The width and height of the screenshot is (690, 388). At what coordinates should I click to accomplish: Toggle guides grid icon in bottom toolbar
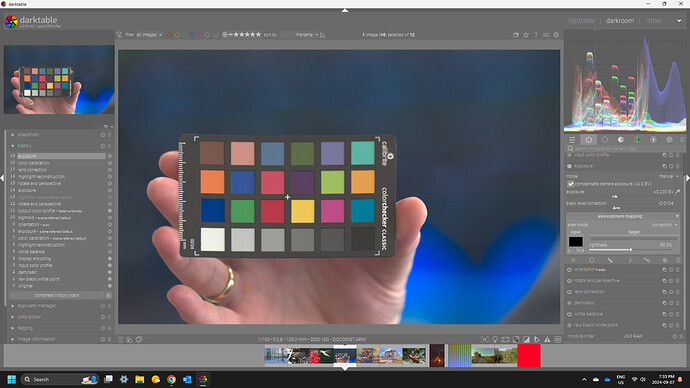(558, 340)
